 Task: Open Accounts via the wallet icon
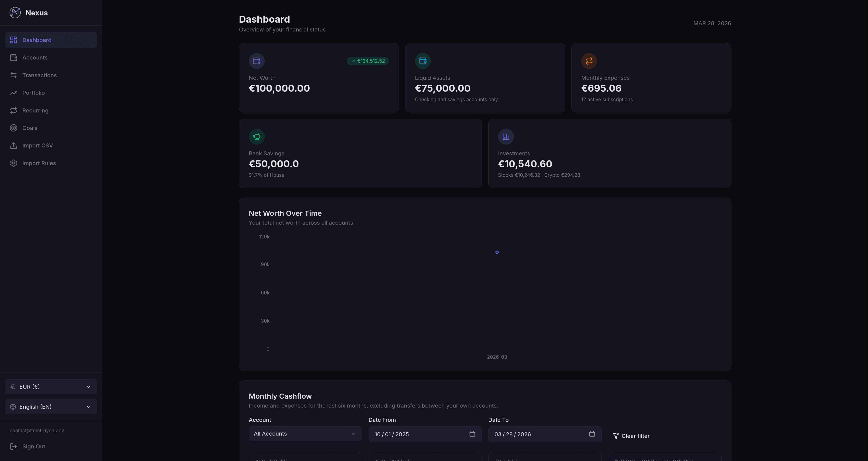click(14, 57)
